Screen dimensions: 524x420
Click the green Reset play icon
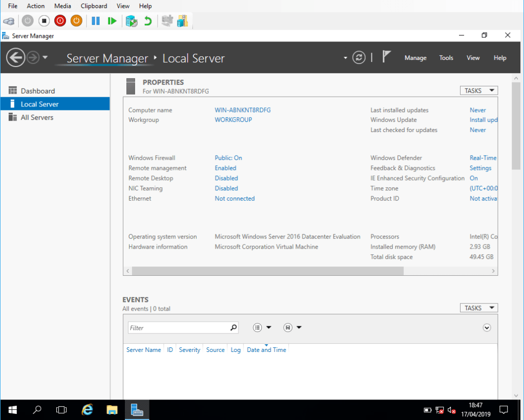(x=112, y=21)
